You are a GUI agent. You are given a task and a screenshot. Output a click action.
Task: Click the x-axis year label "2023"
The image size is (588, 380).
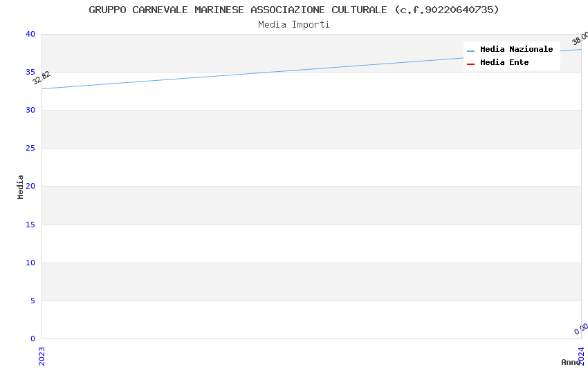pos(42,357)
